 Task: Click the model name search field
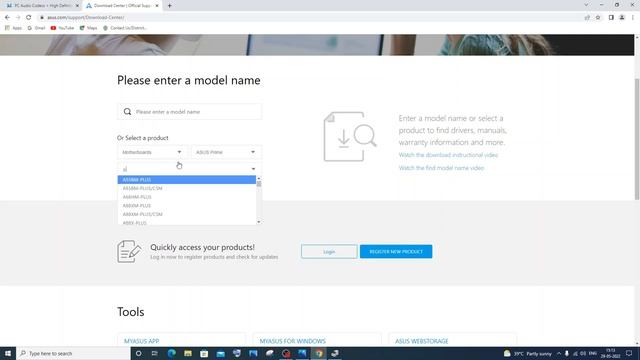click(x=189, y=111)
